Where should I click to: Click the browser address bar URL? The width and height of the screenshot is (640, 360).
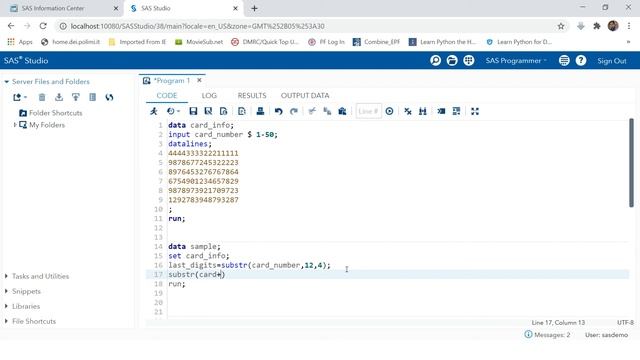(x=198, y=26)
